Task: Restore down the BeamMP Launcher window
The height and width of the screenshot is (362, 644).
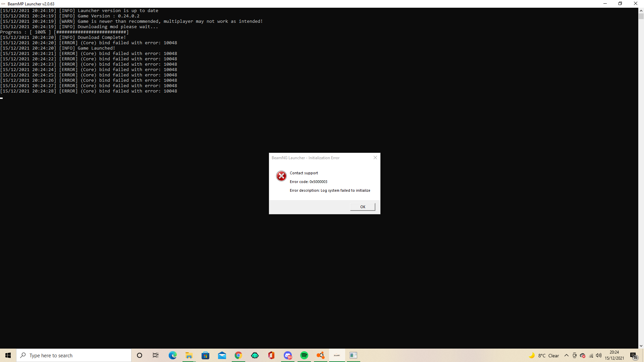Action: (620, 4)
